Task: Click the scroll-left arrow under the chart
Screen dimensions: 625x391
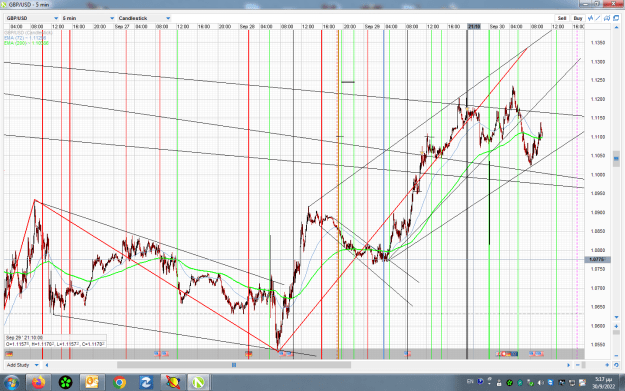Action: (47, 365)
